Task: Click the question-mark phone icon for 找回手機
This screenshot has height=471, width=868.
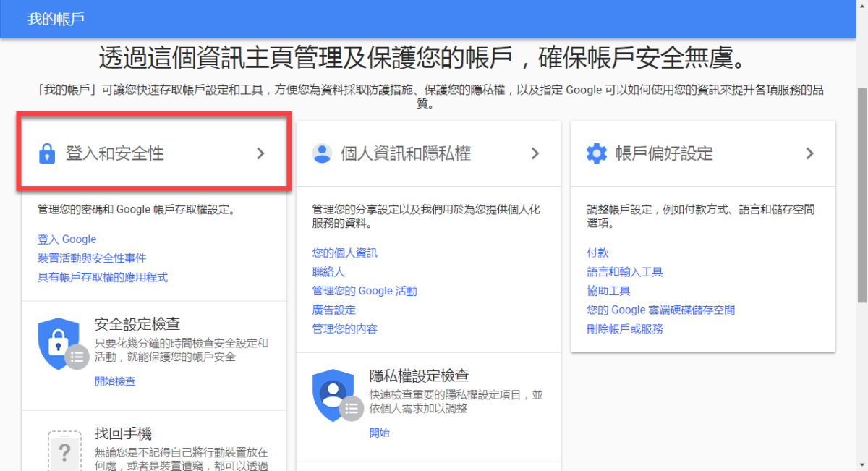Action: coord(65,451)
